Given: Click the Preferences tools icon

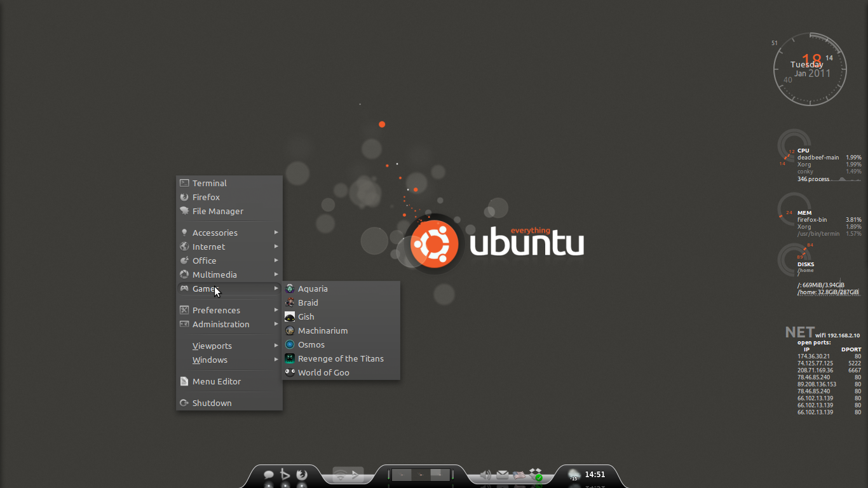Looking at the screenshot, I should coord(184,310).
